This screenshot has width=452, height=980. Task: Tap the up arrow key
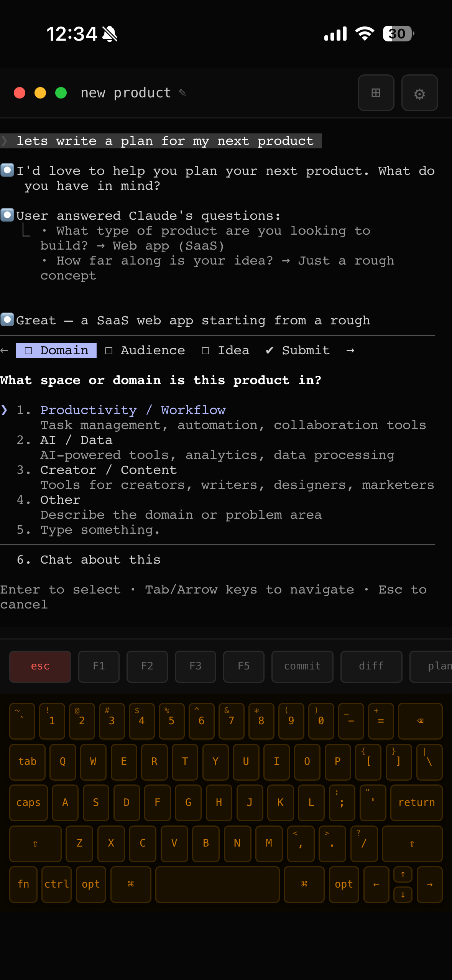(403, 875)
